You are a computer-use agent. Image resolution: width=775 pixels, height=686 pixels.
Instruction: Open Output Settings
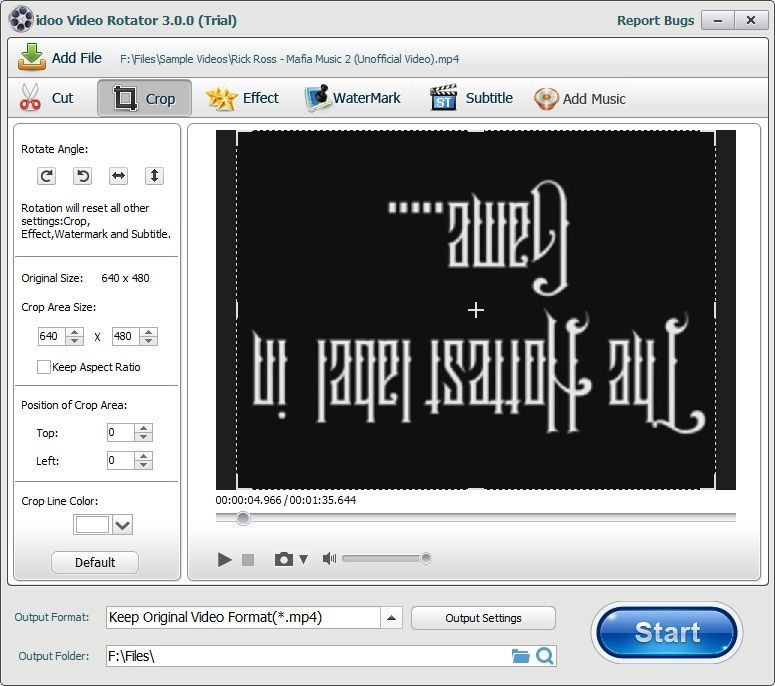click(483, 618)
